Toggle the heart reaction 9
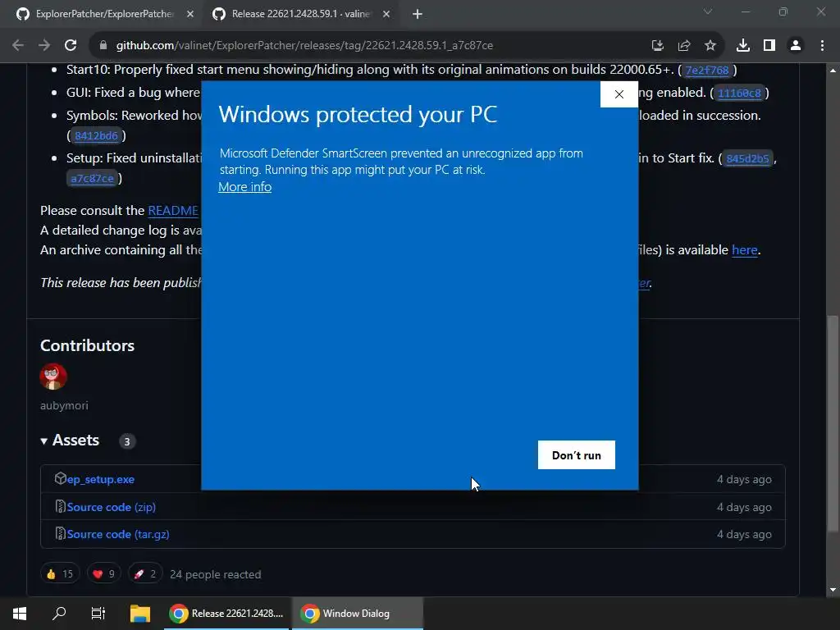This screenshot has width=840, height=630. point(104,573)
